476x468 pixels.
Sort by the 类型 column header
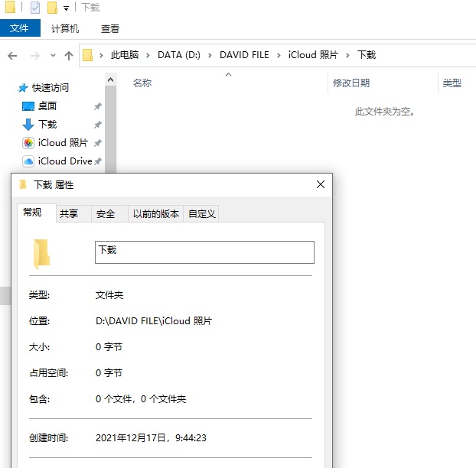pos(452,83)
